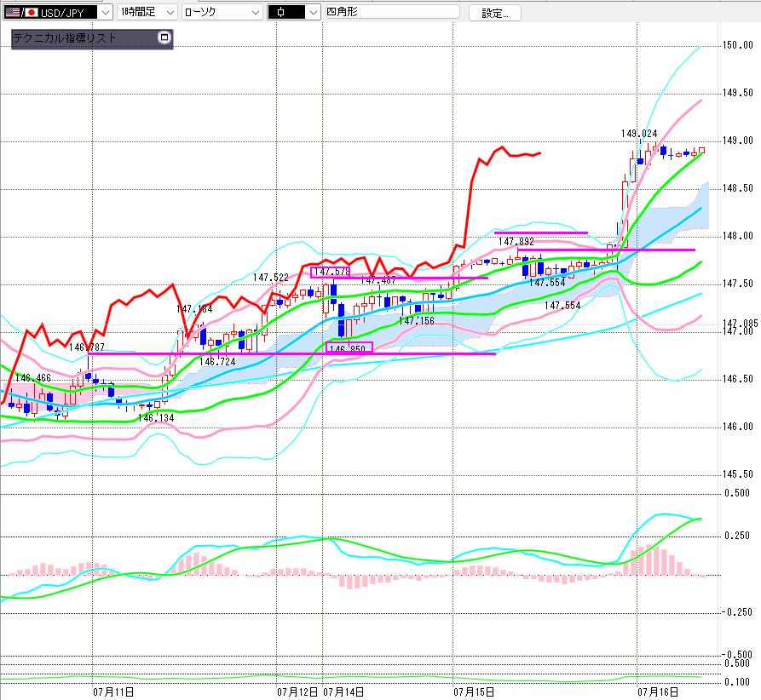The image size is (761, 700).
Task: Click the boxed 146.850 price label
Action: coord(349,347)
